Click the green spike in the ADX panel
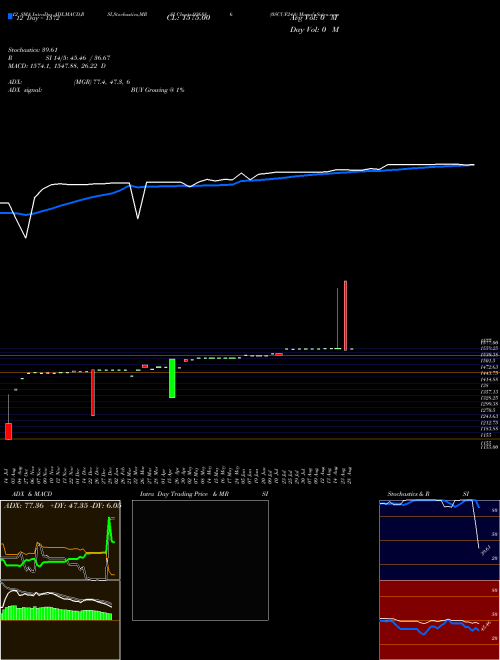The width and height of the screenshot is (500, 660). [109, 530]
